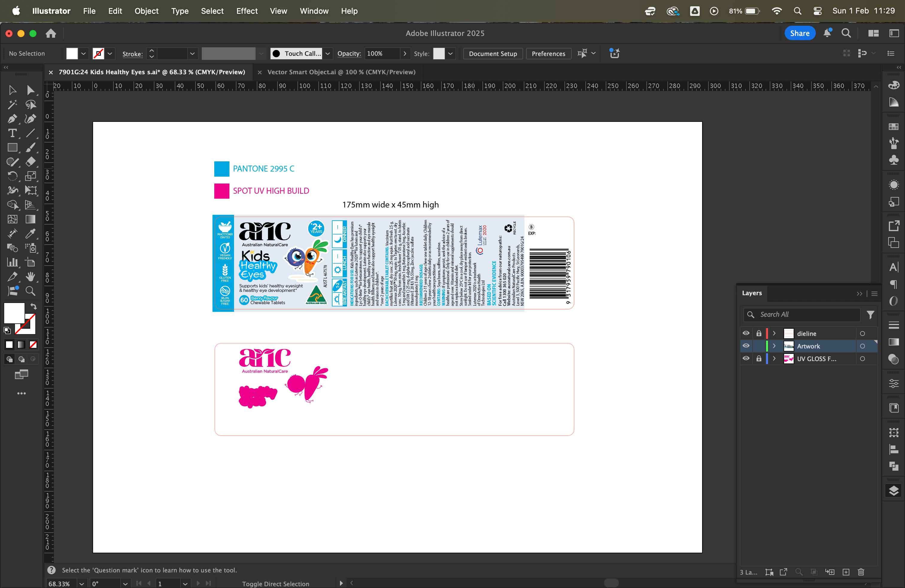
Task: Open the Effect menu
Action: click(246, 11)
